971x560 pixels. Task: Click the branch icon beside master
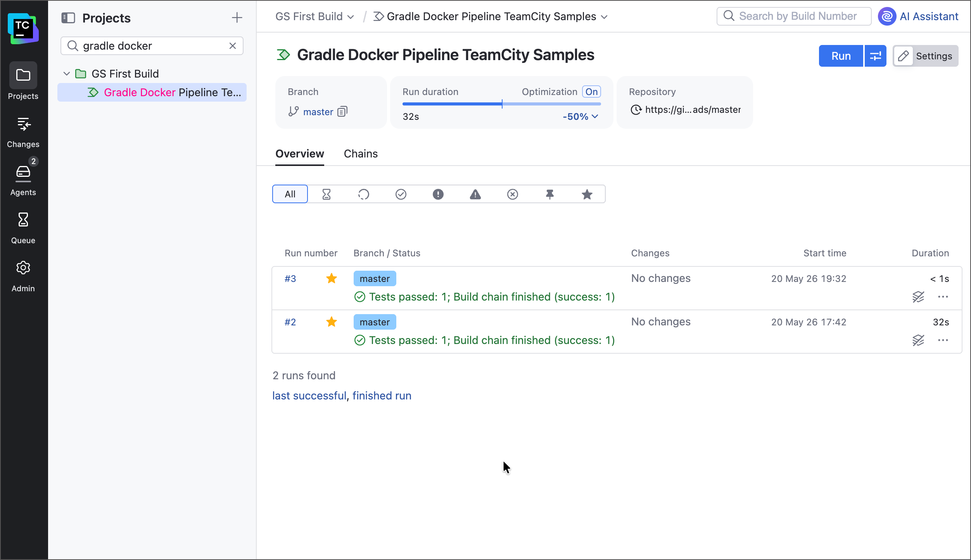click(294, 112)
